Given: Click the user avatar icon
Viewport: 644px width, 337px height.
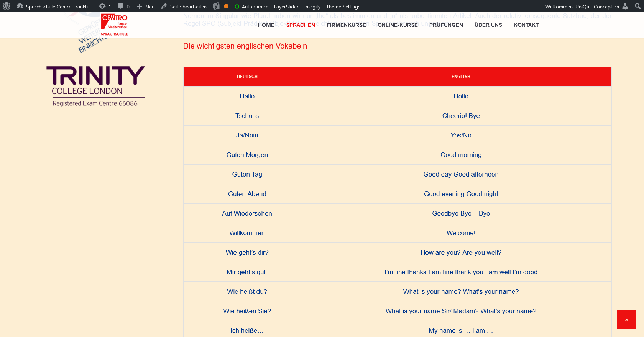Looking at the screenshot, I should (x=625, y=6).
